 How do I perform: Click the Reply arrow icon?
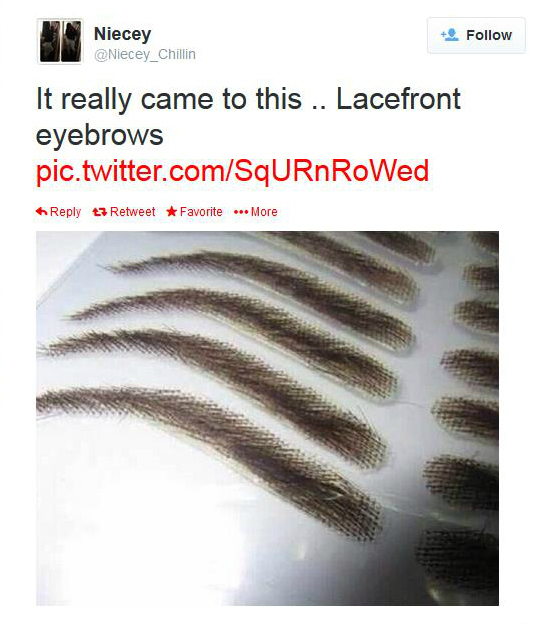tap(41, 211)
